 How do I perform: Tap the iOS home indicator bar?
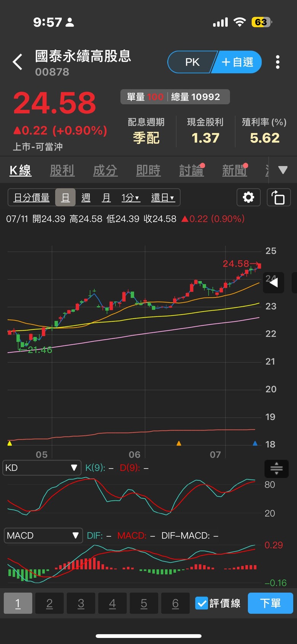pyautogui.click(x=148, y=636)
